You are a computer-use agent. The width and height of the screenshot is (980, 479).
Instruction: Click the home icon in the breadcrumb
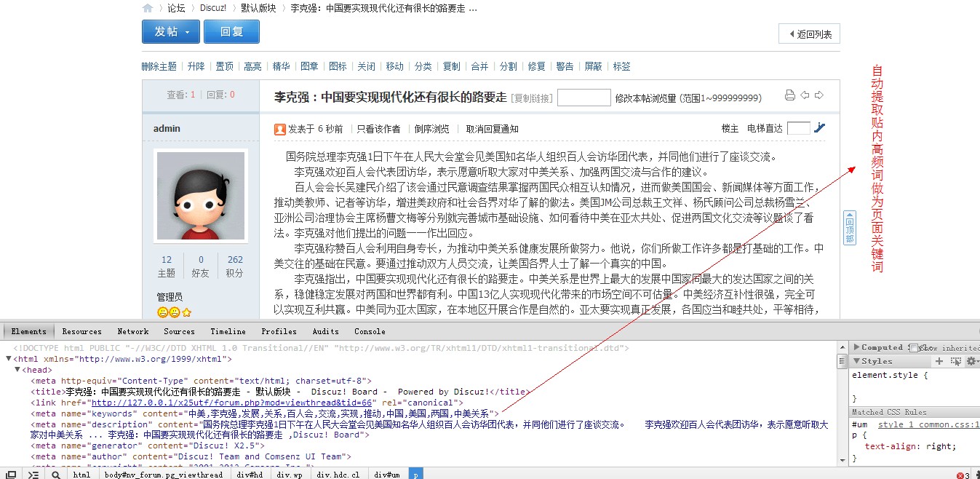(x=148, y=8)
